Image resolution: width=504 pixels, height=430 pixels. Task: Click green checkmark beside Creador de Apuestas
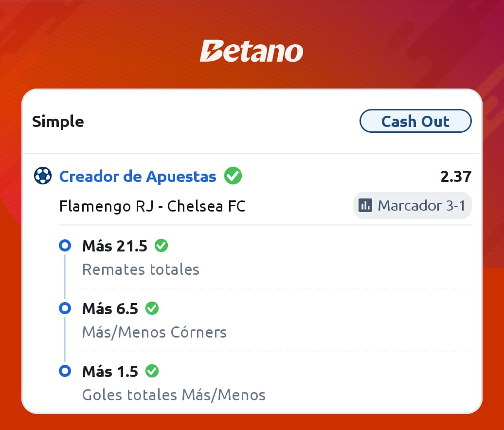point(233,176)
